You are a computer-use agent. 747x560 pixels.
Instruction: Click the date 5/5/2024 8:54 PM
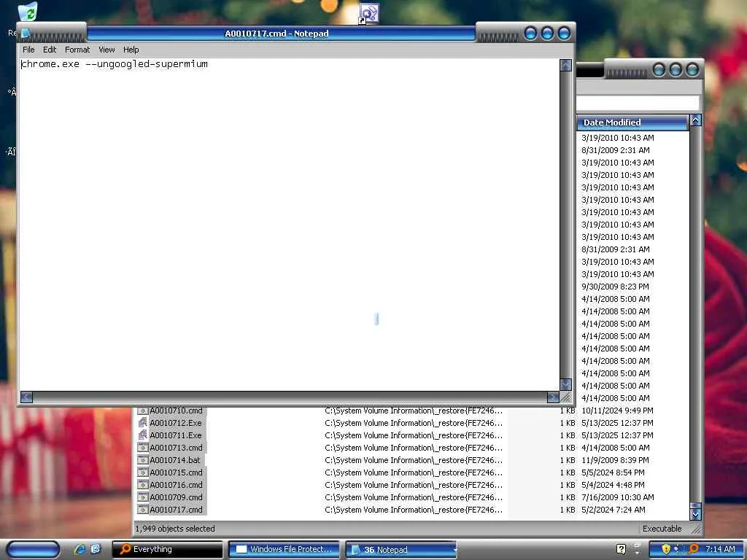tap(613, 472)
